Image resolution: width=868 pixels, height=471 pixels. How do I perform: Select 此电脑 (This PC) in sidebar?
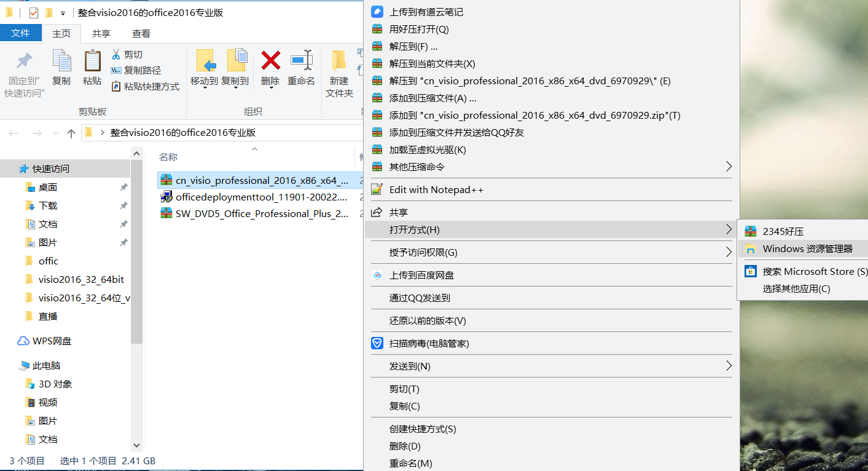point(47,365)
